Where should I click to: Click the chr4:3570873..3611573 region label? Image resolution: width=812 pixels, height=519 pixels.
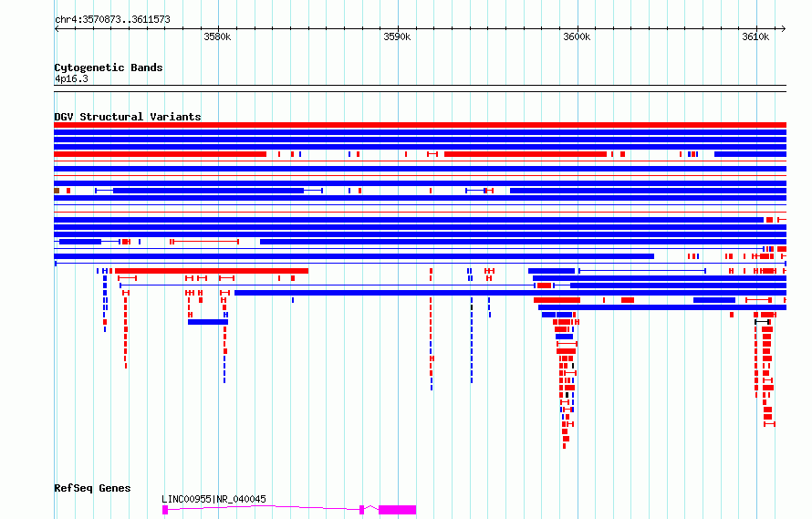tap(112, 19)
